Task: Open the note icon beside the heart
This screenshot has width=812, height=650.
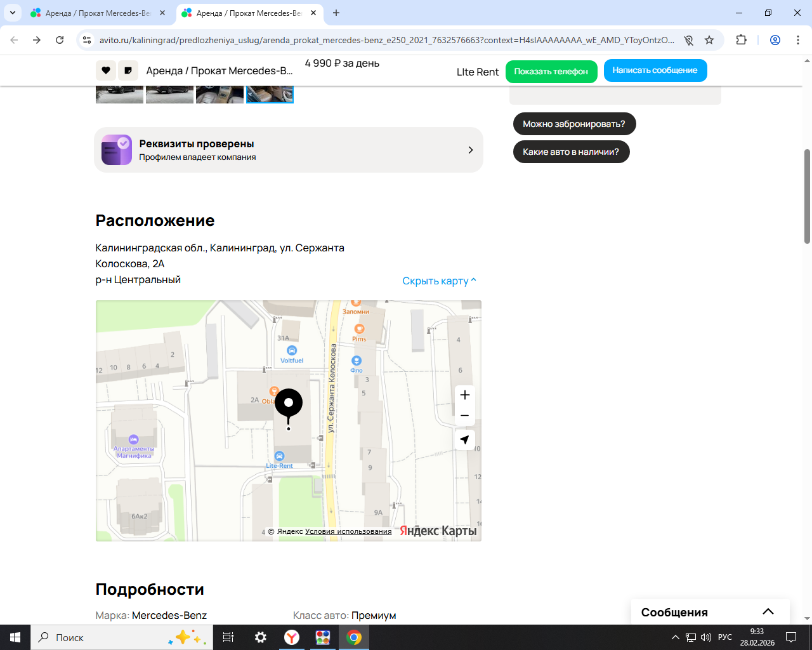Action: tap(128, 70)
